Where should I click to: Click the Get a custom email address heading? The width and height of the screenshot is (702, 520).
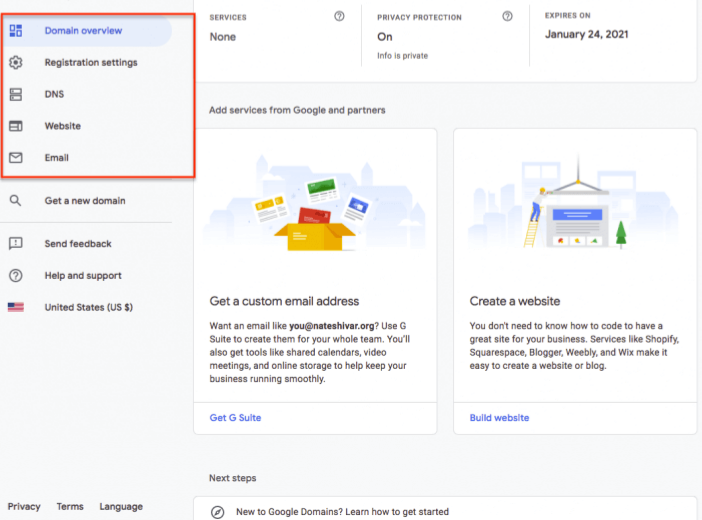pyautogui.click(x=284, y=301)
